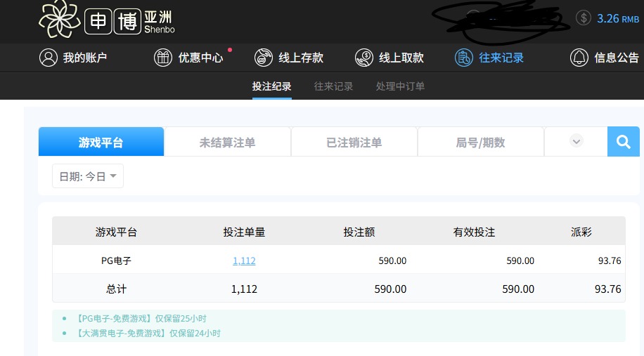
Task: Select the 已注销注单 tab
Action: 354,142
